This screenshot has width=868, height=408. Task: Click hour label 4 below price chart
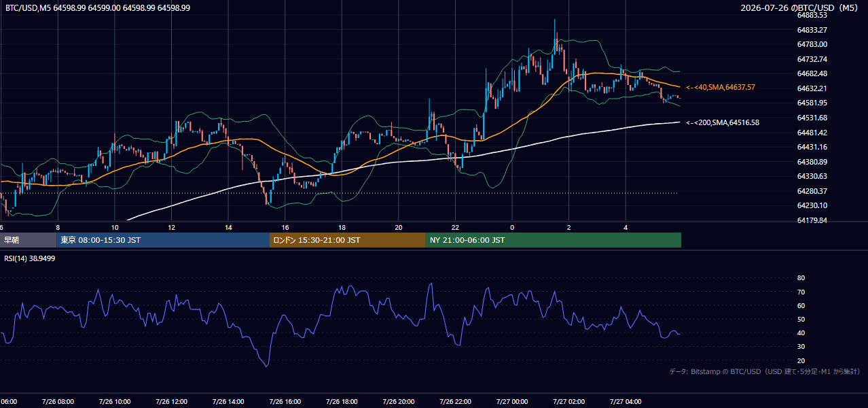coord(626,227)
